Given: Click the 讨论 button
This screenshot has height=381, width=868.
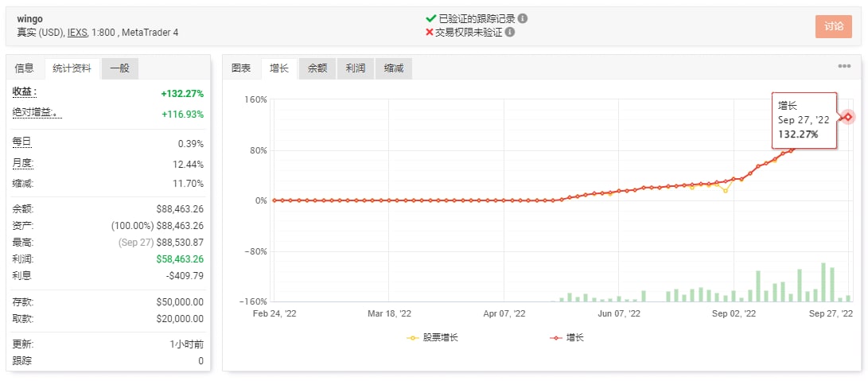Looking at the screenshot, I should pyautogui.click(x=834, y=26).
